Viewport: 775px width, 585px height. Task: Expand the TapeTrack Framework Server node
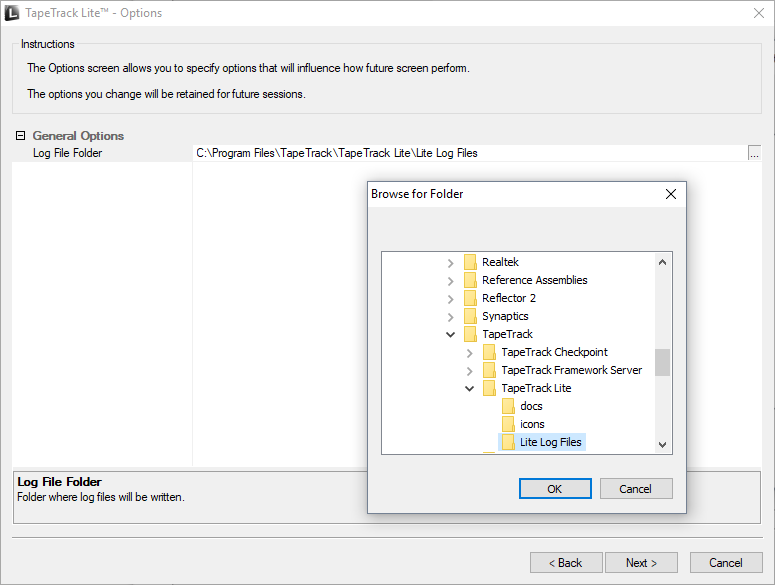coord(470,371)
